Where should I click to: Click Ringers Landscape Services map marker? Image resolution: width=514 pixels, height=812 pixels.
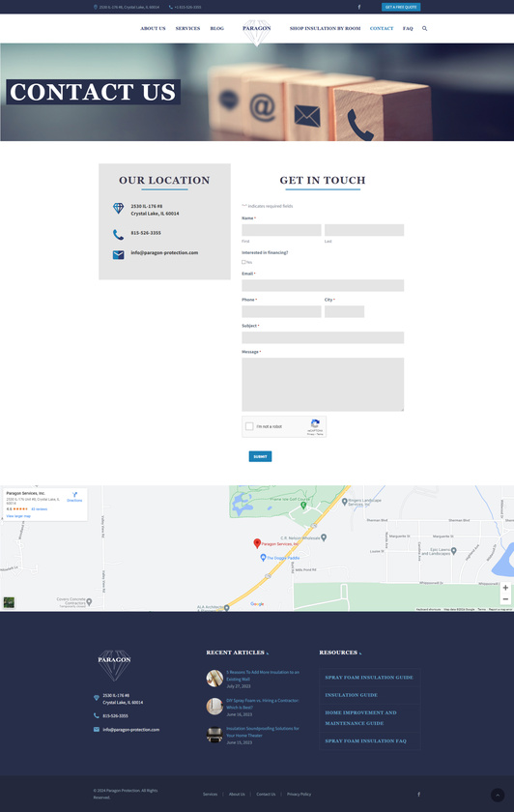345,502
